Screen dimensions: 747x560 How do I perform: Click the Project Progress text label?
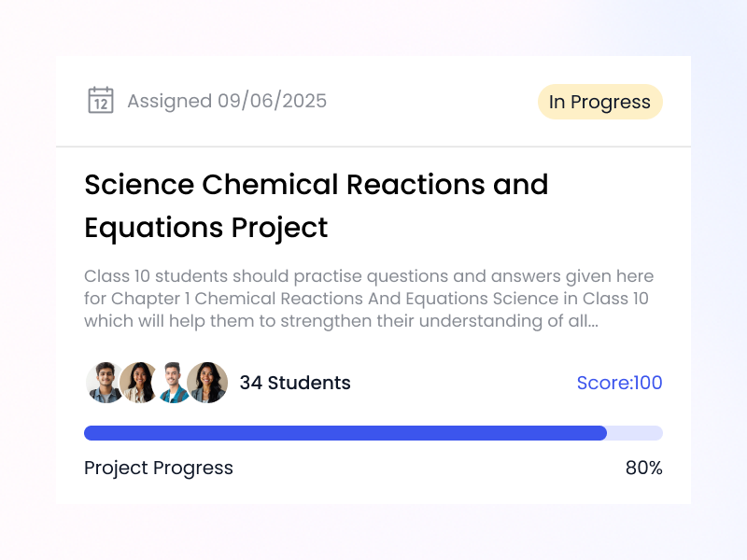tap(158, 468)
